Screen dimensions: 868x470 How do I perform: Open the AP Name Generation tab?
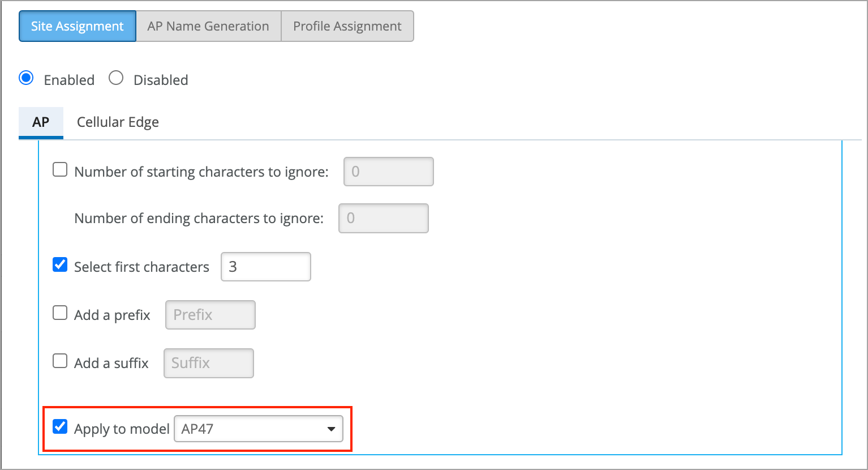click(208, 26)
